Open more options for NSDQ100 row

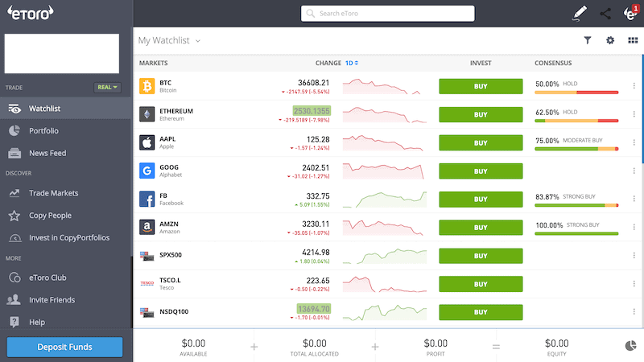click(634, 312)
